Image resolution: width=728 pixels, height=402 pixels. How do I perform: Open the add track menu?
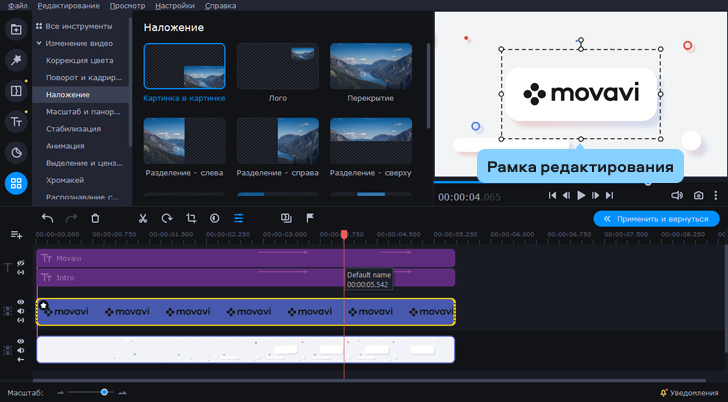[16, 235]
